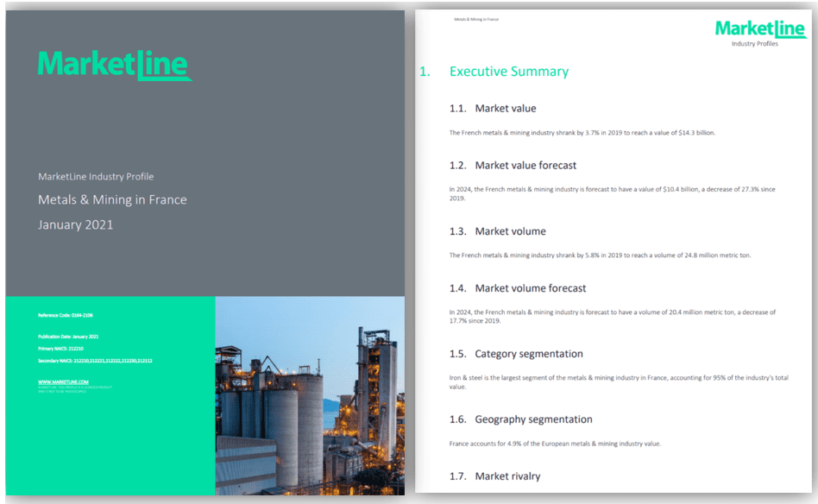Click the MarketLine Industry Profiles logo on summary page
Image resolution: width=818 pixels, height=504 pixels.
coord(760,34)
